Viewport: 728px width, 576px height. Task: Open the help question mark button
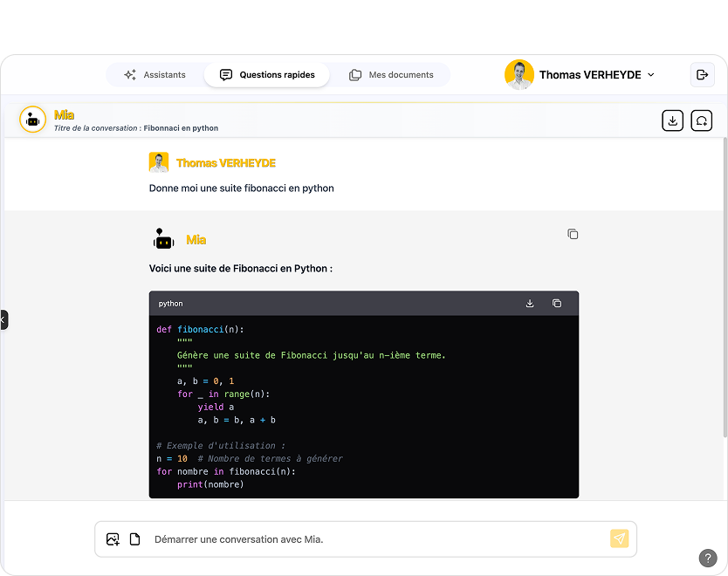tap(708, 559)
